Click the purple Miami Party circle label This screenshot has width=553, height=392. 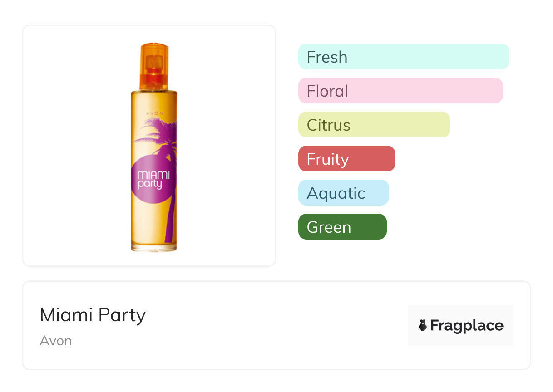coord(151,180)
